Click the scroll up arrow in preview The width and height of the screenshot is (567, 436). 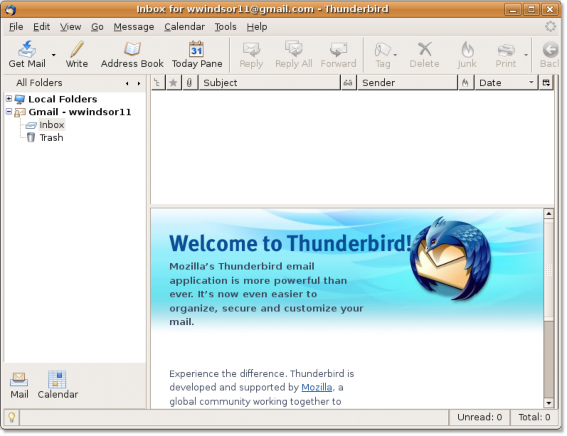click(549, 214)
